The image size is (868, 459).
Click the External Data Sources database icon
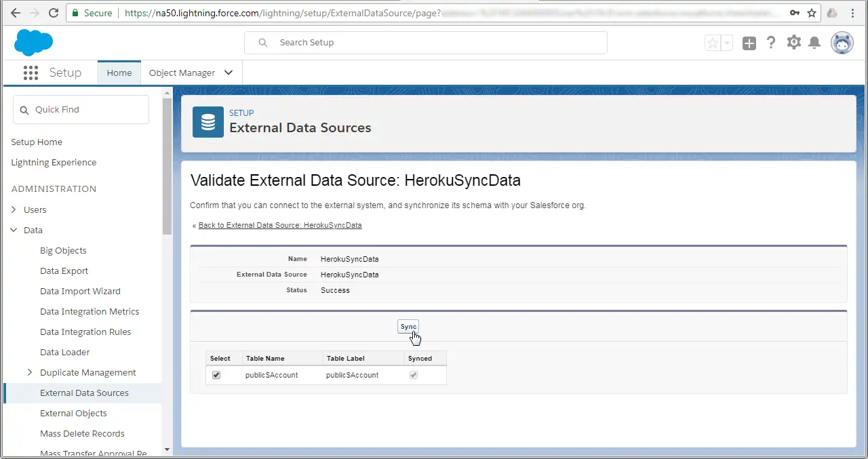tap(208, 122)
